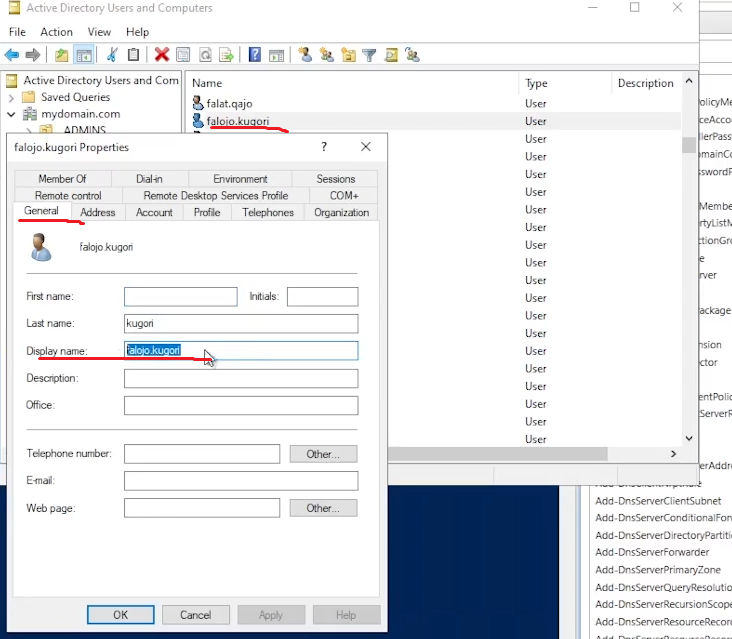This screenshot has height=639, width=732.
Task: Open the File menu
Action: pyautogui.click(x=17, y=32)
